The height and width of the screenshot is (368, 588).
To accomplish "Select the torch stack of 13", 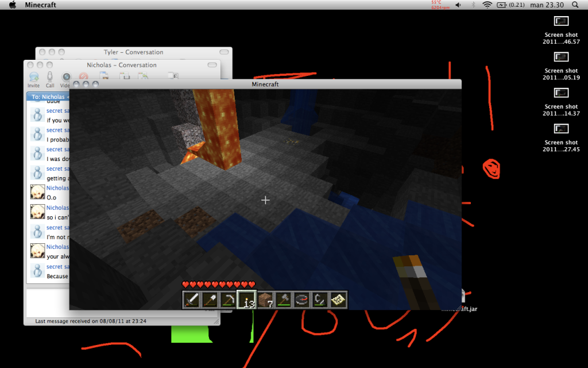I will point(247,300).
